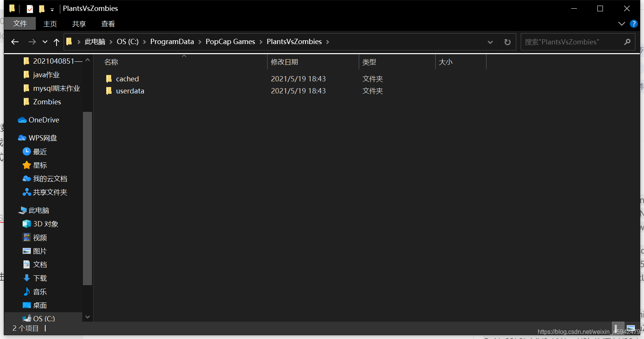Open 3D 对象 folder
The image size is (644, 339).
tap(41, 224)
